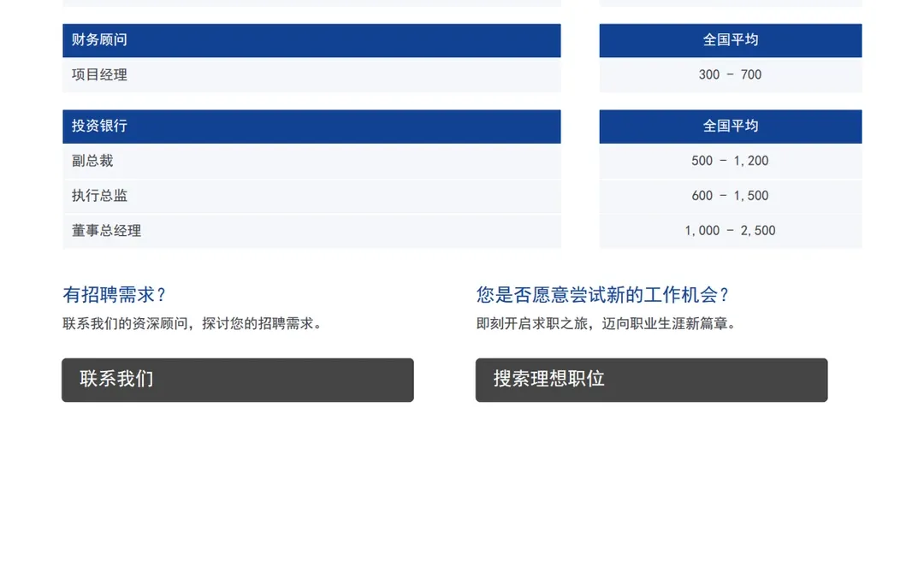924x572 pixels.
Task: Click the 董事总经理 row
Action: coord(311,230)
